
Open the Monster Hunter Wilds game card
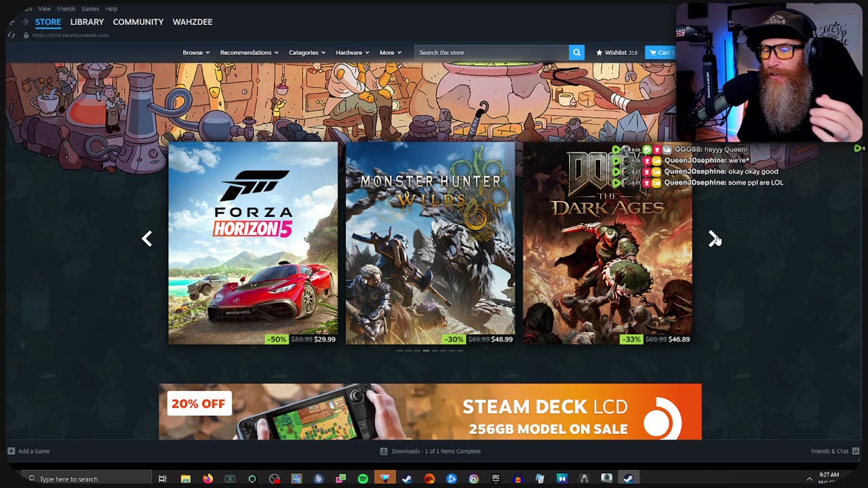click(x=430, y=243)
